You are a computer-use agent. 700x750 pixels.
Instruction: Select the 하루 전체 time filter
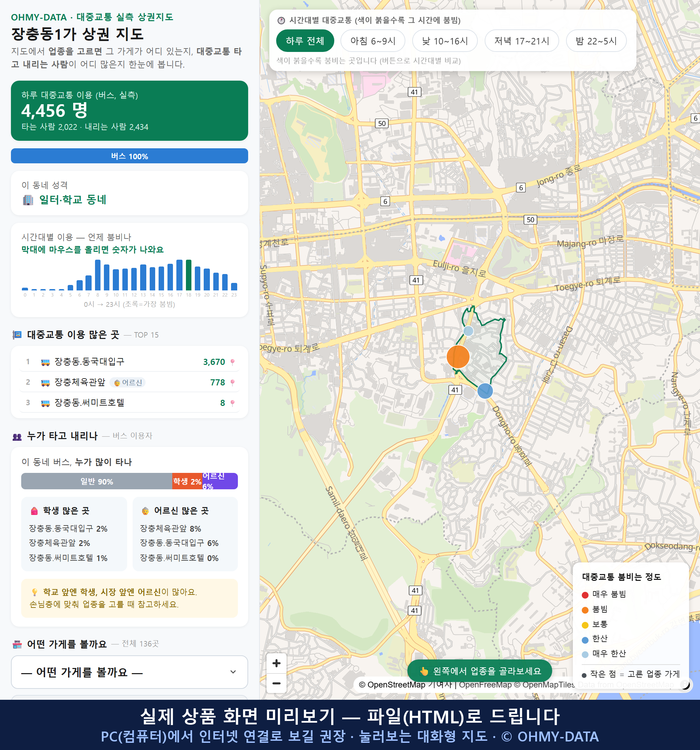[x=305, y=41]
